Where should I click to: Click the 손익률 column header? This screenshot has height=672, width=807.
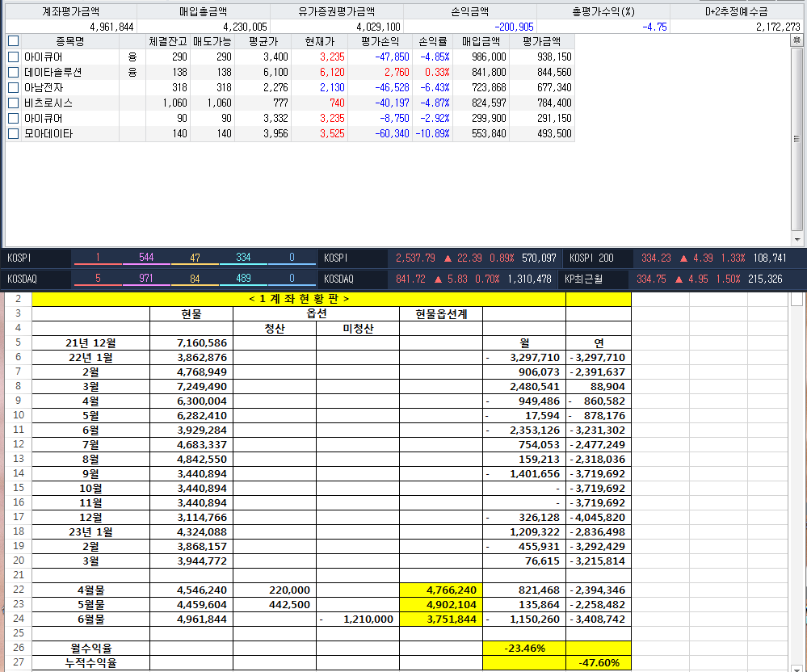pos(432,41)
